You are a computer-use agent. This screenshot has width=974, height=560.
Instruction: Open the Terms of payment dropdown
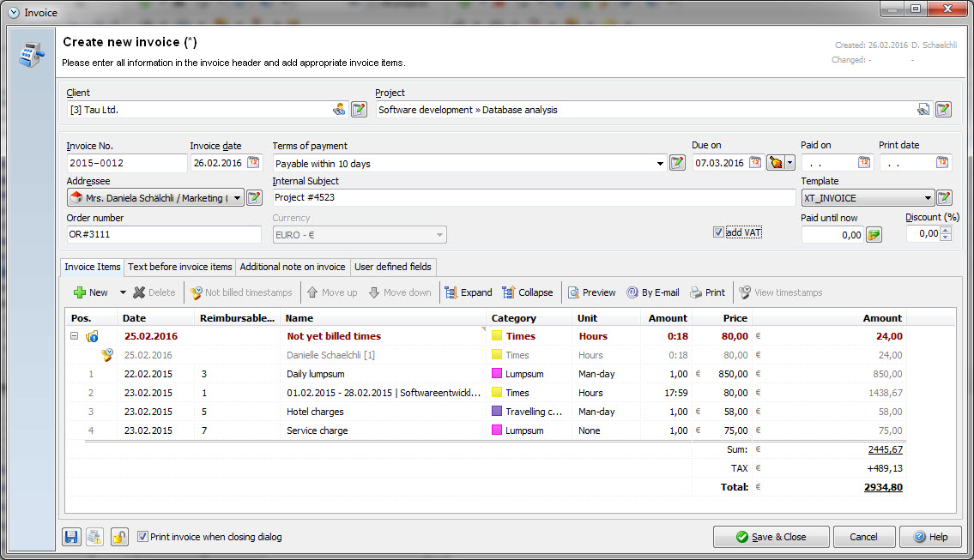pos(660,163)
